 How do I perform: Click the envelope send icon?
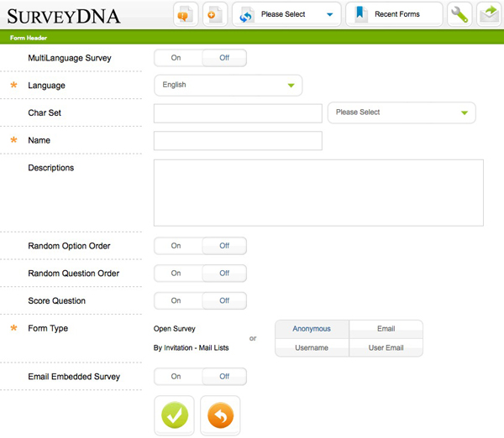point(490,14)
